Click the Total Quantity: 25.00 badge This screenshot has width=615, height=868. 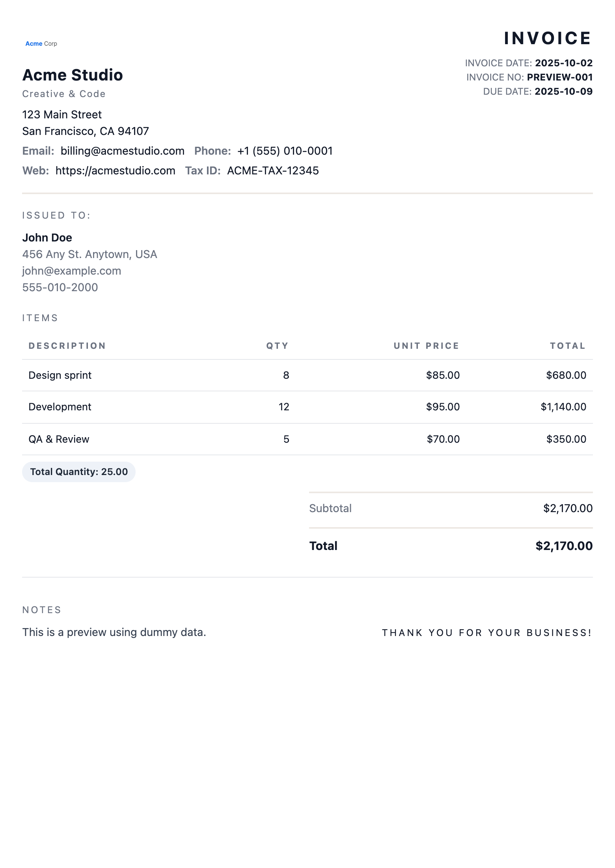click(79, 472)
